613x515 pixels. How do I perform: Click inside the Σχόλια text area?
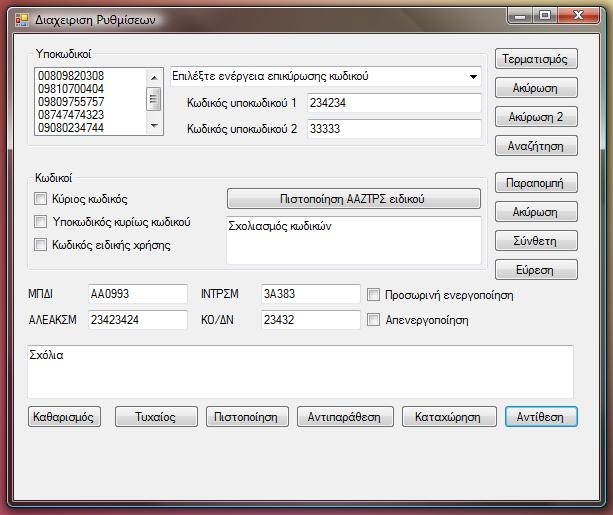[300, 372]
